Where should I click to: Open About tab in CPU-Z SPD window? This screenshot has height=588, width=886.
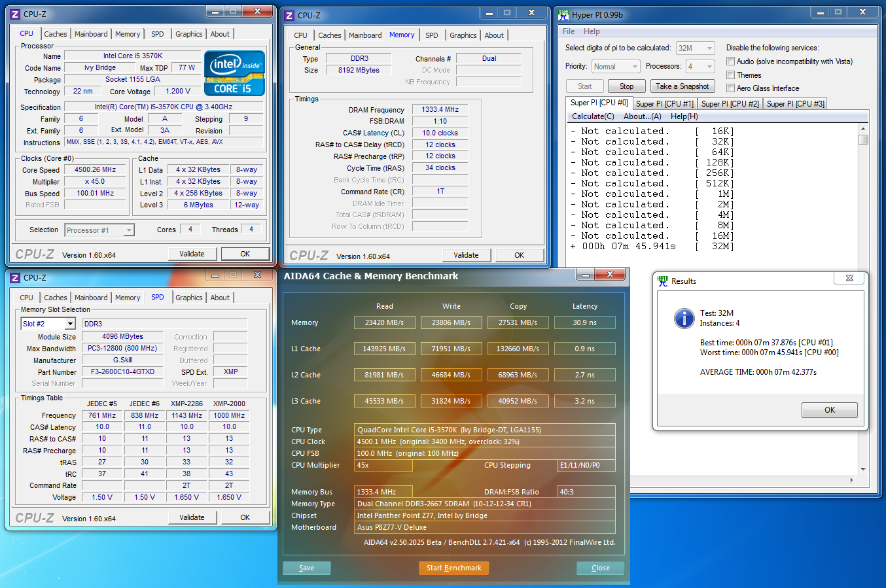pyautogui.click(x=220, y=298)
